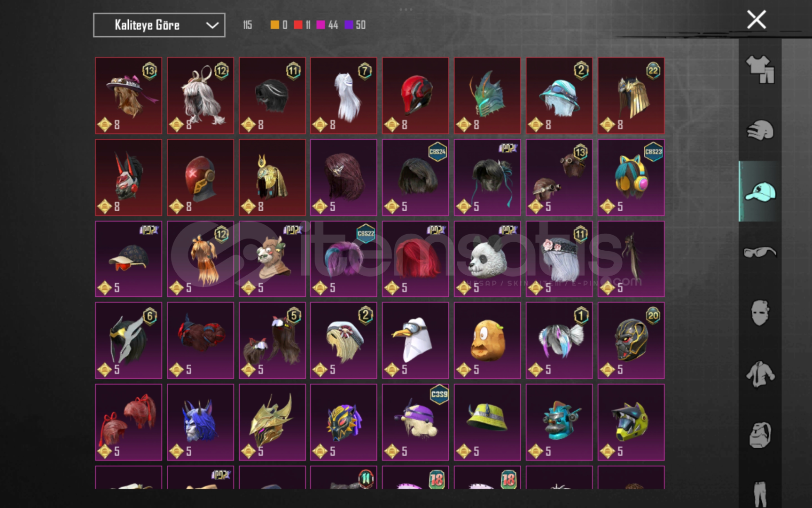Open the backpack category
Screen dimensions: 812x508
[760, 435]
